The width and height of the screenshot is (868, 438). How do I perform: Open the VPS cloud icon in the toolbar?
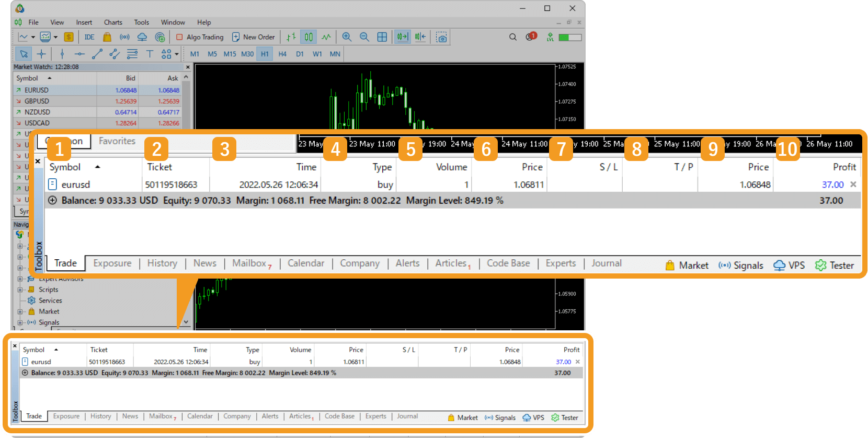pyautogui.click(x=142, y=37)
